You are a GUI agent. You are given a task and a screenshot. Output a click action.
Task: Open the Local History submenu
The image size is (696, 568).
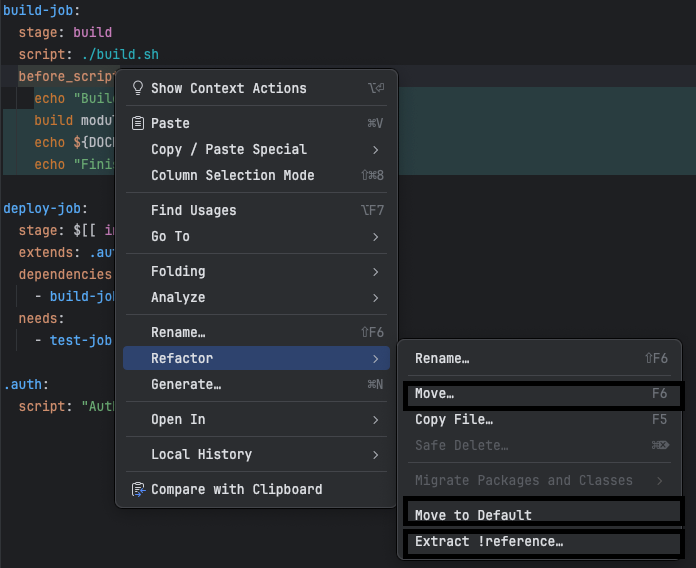pos(257,454)
